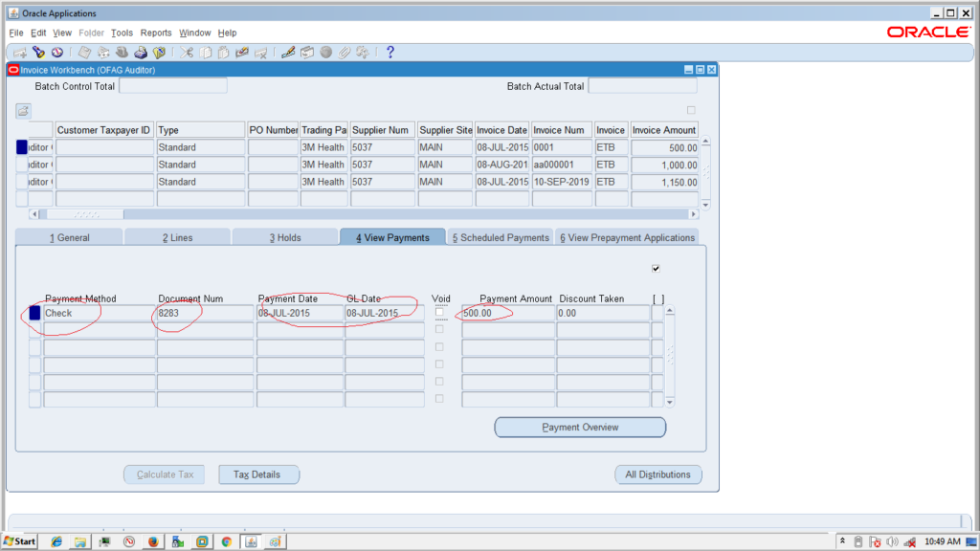Select record indicator for invoice 0001 row
Image resolution: width=980 pixels, height=551 pixels.
click(x=22, y=147)
